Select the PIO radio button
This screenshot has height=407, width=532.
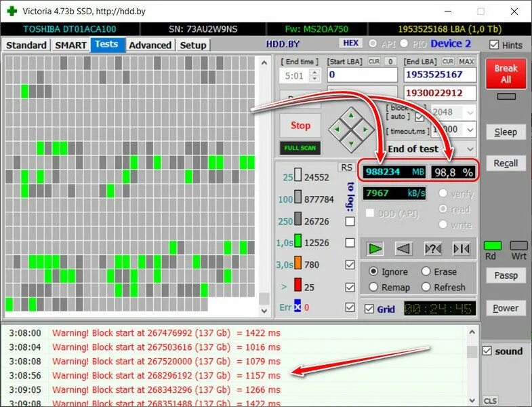(x=404, y=43)
